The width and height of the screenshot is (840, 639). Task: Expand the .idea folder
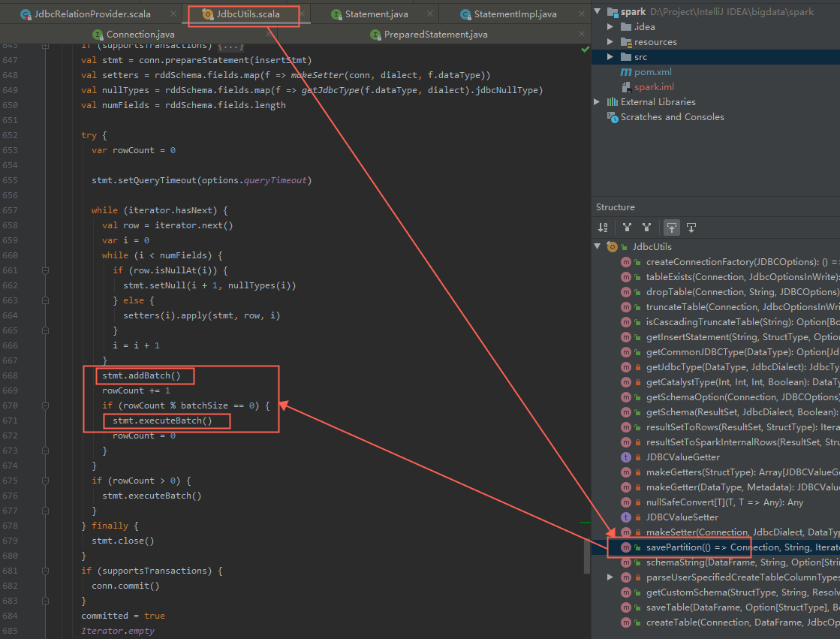(x=610, y=26)
